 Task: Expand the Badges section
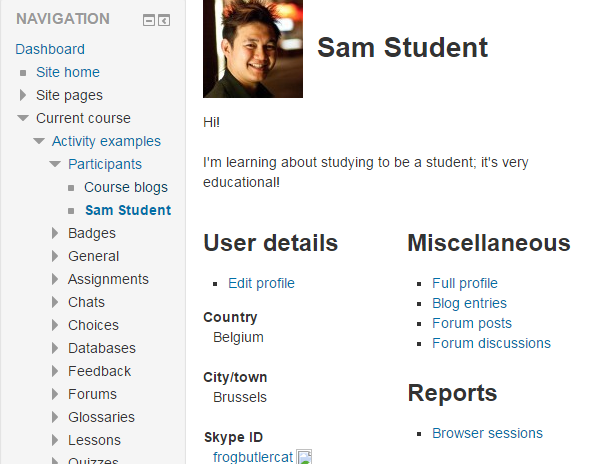click(x=55, y=233)
